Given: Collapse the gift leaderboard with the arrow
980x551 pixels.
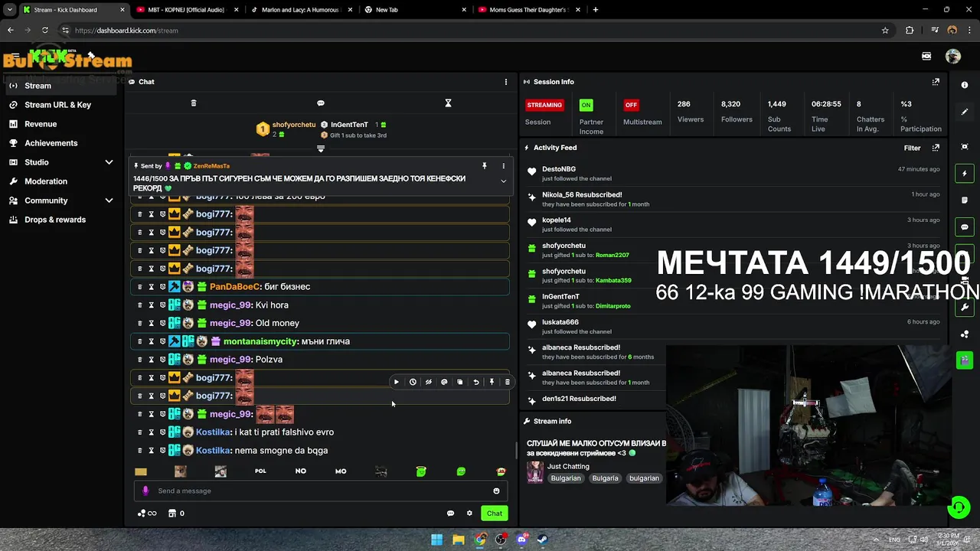Looking at the screenshot, I should (321, 148).
